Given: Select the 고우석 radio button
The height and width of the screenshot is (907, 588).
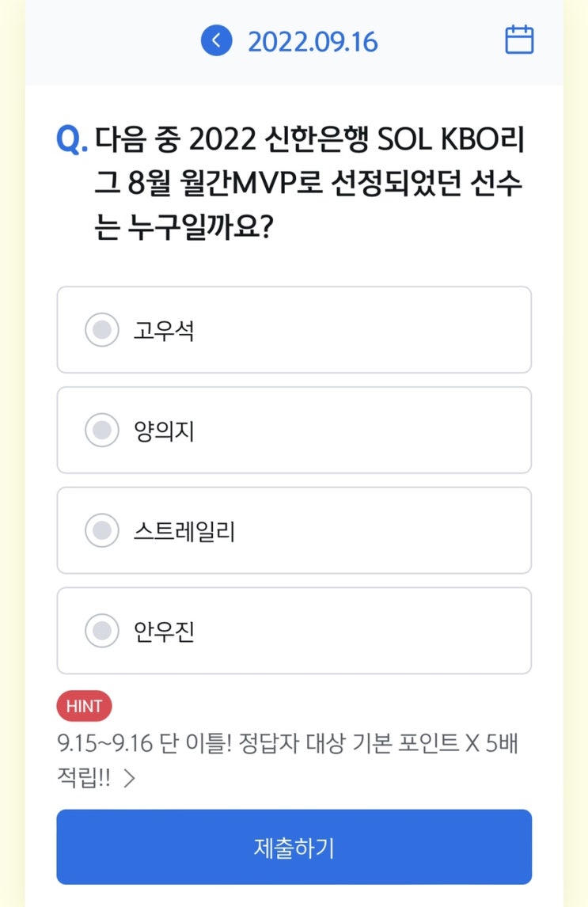Looking at the screenshot, I should (101, 330).
